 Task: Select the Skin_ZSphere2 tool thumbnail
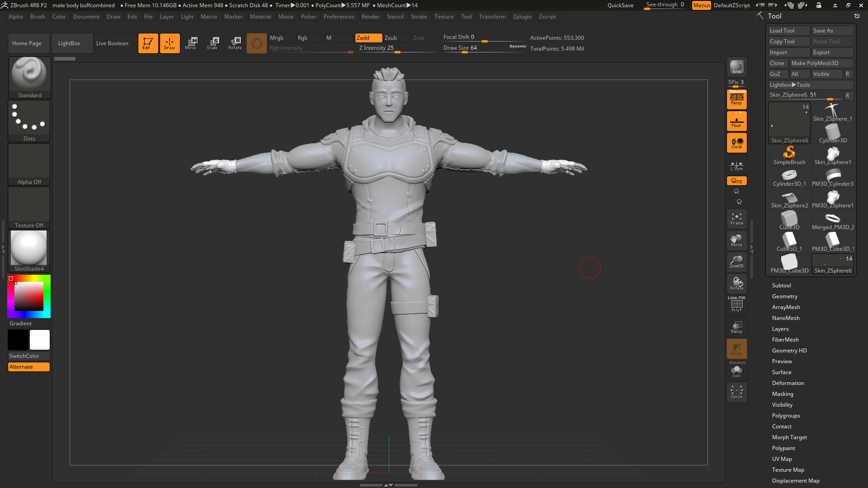point(789,199)
